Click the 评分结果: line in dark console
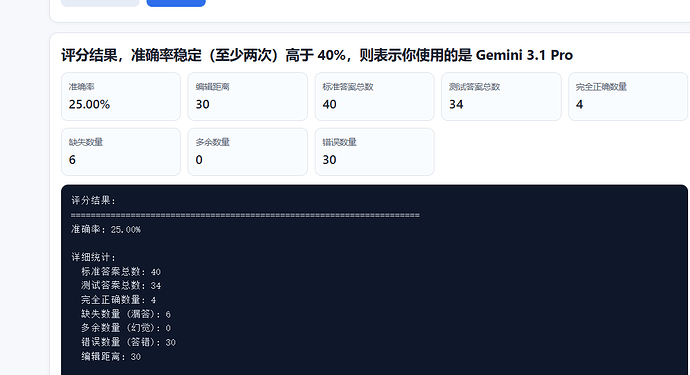 [x=93, y=200]
